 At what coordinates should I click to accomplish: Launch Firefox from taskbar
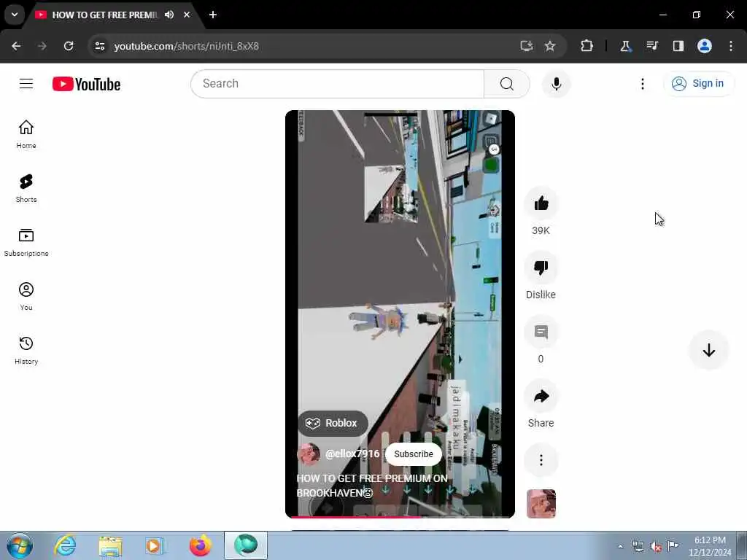[x=200, y=545]
